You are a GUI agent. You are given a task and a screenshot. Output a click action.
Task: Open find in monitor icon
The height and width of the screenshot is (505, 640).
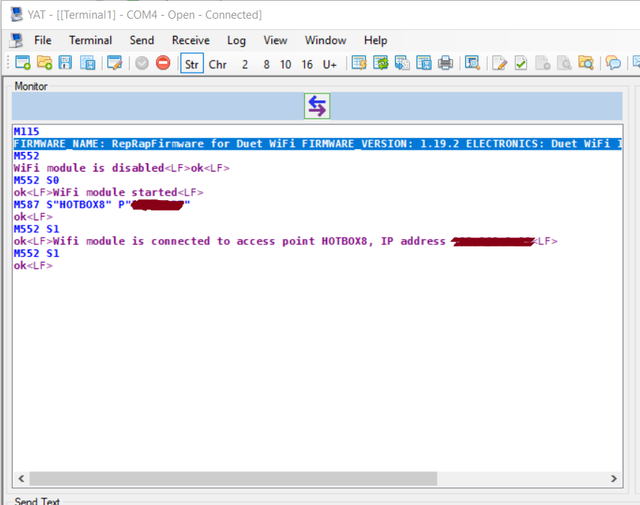pyautogui.click(x=472, y=63)
